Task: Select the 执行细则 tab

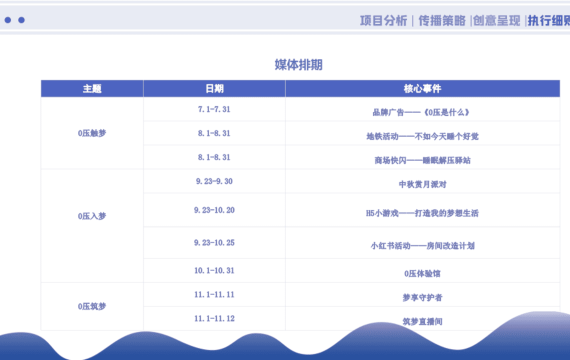Action: point(549,21)
